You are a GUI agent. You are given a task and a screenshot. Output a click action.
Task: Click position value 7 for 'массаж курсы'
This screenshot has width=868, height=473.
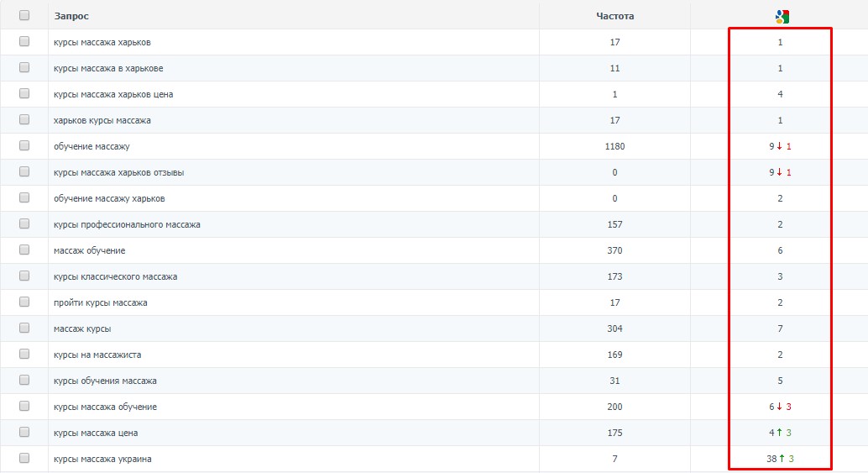[x=780, y=328]
